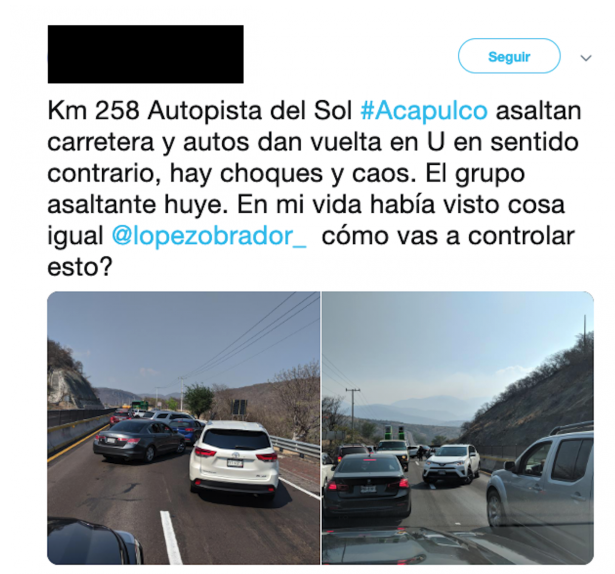Screen dimensions: 615x574
Task: Click the Seguir follow button
Action: pos(509,56)
